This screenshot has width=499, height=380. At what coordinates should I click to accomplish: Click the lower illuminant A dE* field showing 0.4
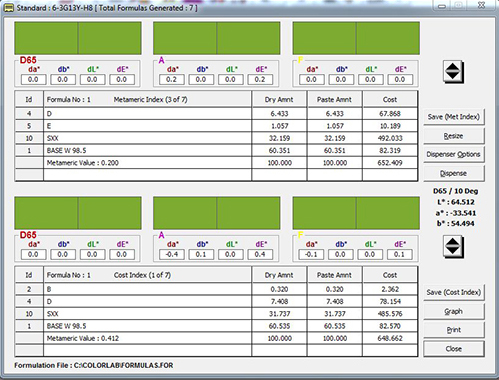(x=260, y=255)
